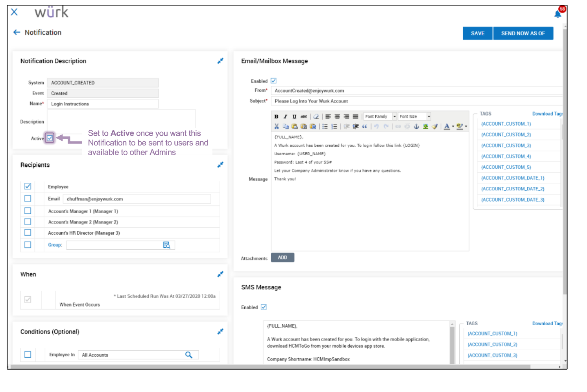The image size is (587, 392).
Task: Align message text left
Action: coord(328,116)
